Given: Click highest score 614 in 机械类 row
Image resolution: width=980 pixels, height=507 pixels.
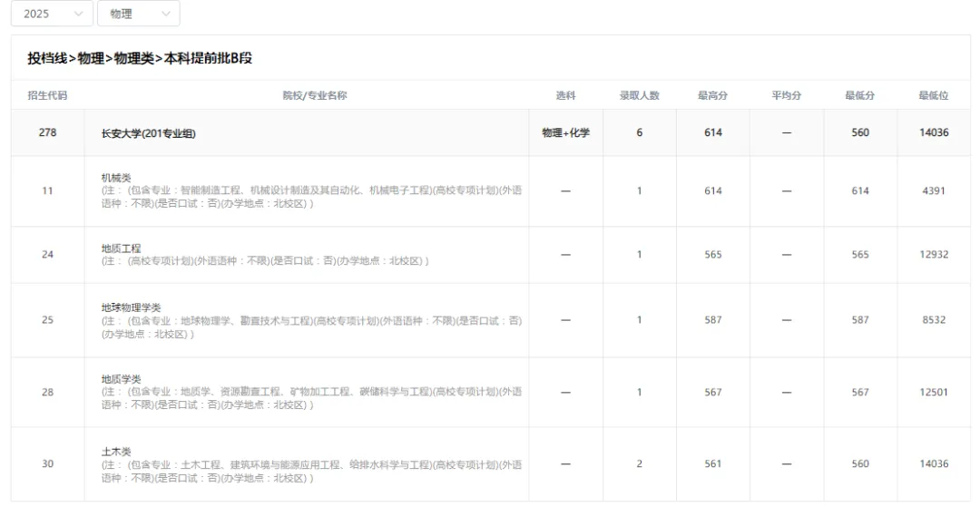Looking at the screenshot, I should coord(713,191).
